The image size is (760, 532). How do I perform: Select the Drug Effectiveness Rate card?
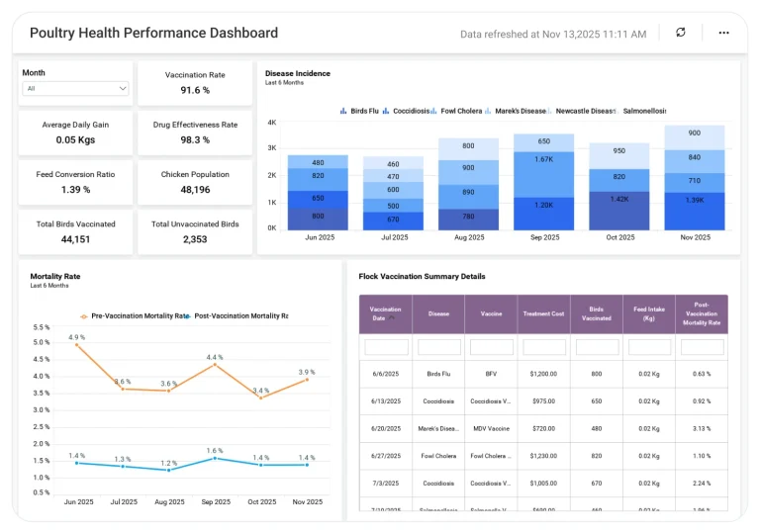[195, 133]
